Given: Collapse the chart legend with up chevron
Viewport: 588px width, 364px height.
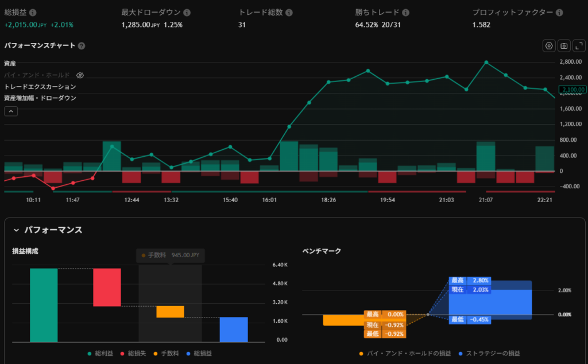Looking at the screenshot, I should 11,111.
